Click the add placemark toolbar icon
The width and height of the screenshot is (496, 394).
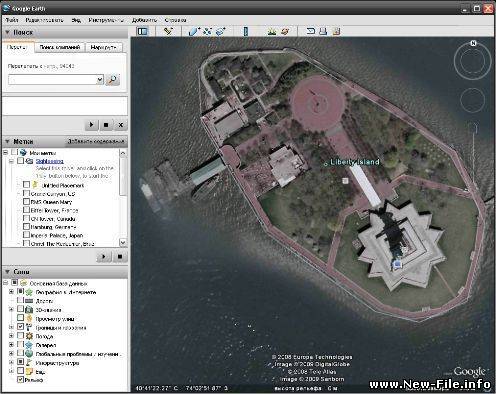point(169,31)
